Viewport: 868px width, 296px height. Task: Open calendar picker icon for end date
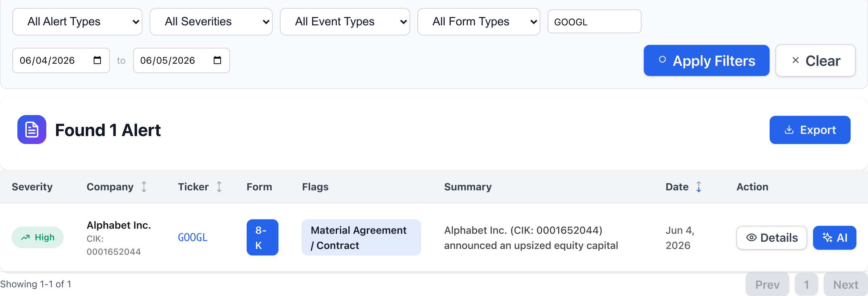tap(217, 60)
